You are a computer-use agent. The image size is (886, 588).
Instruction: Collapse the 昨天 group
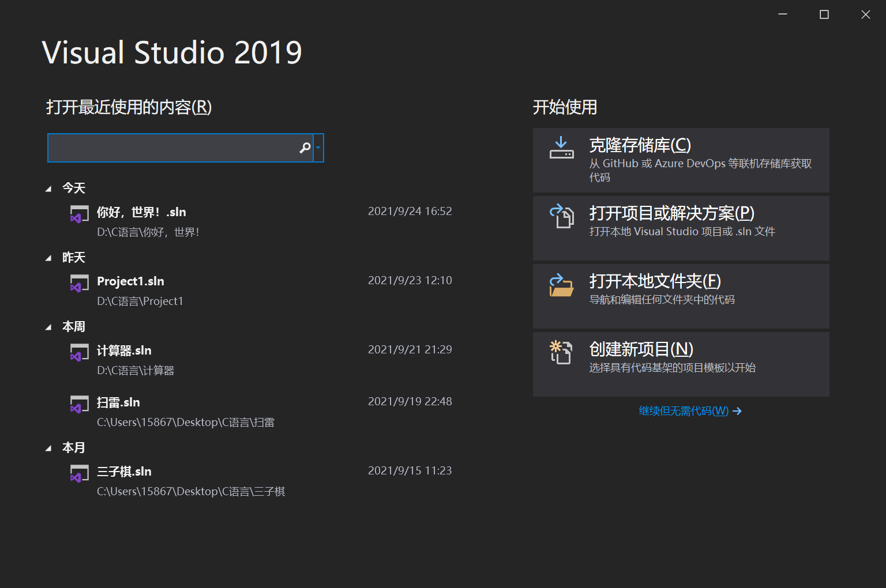(48, 258)
